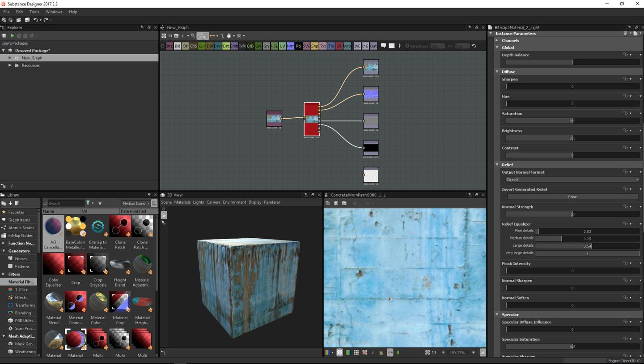The image size is (644, 364).
Task: Click the Curve (Cur) node icon
Action: tap(202, 46)
